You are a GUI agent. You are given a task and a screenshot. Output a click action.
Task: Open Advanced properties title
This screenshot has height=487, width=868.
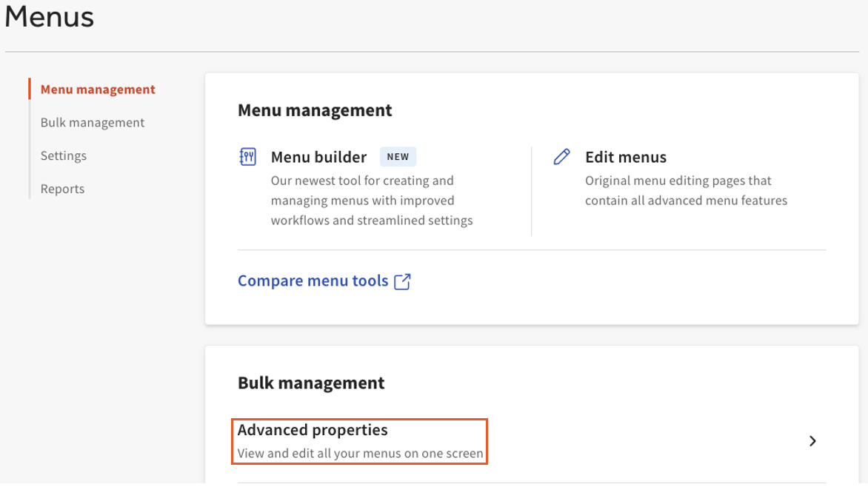pyautogui.click(x=313, y=430)
